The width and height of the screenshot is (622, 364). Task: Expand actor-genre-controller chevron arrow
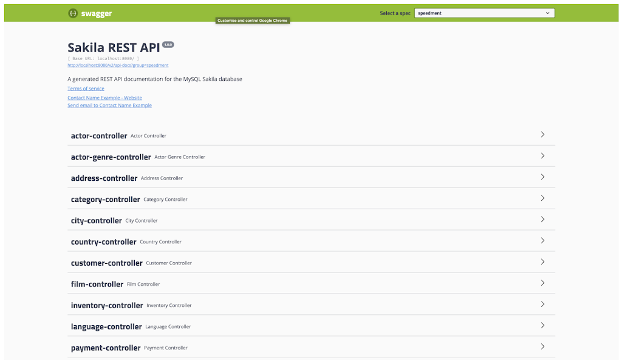(x=542, y=156)
